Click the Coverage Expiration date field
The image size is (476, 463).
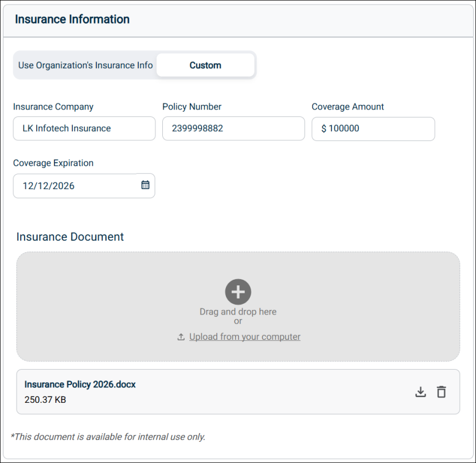point(75,186)
